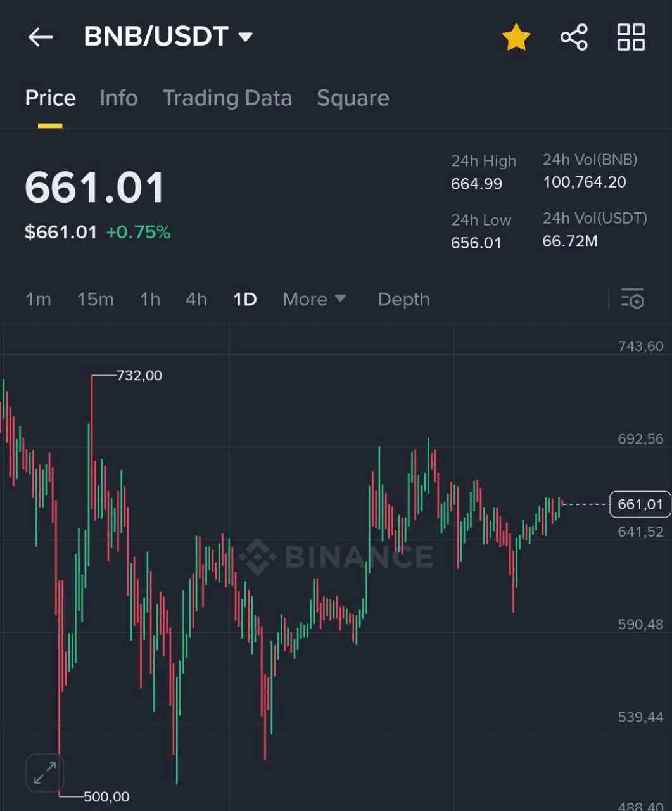Click the 24h High label

[x=483, y=161]
